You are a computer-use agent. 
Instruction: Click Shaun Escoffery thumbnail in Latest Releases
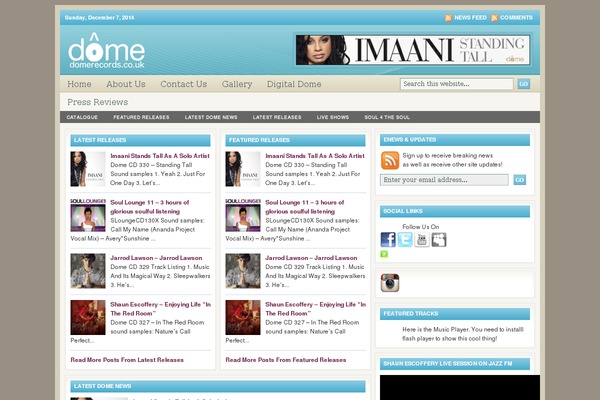(88, 317)
